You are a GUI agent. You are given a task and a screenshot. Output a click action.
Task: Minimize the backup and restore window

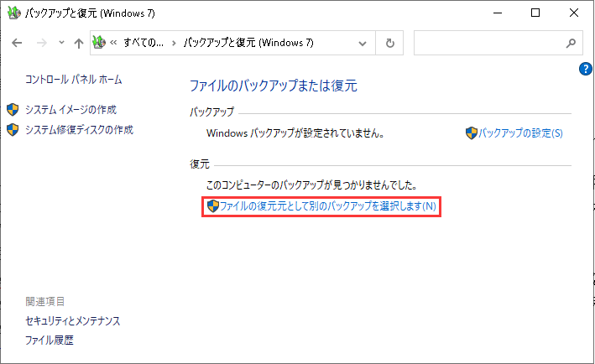coord(498,13)
